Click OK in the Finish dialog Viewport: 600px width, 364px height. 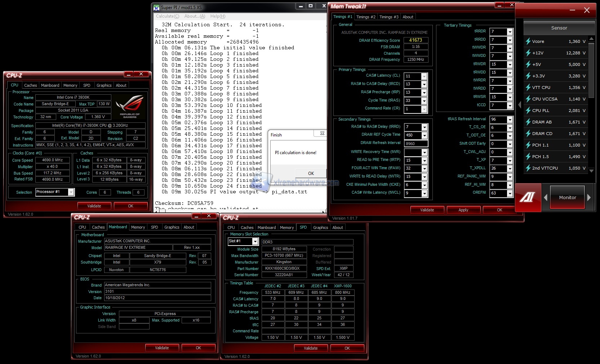[311, 174]
